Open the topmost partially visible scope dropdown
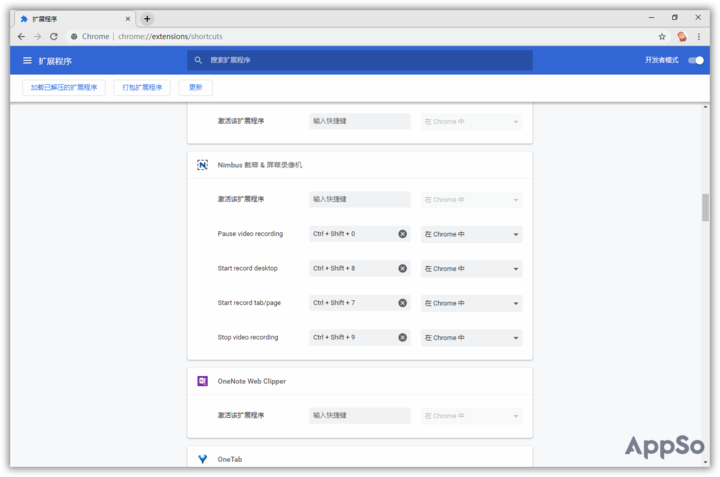This screenshot has height=477, width=720. [472, 122]
